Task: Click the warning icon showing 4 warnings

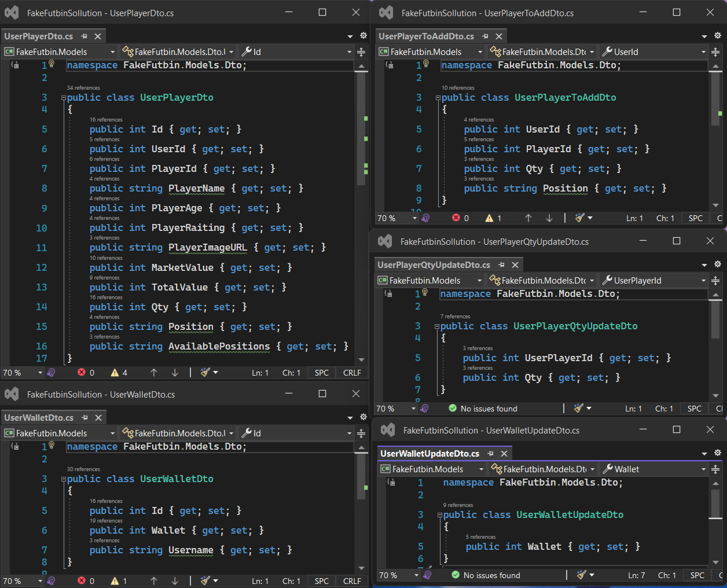Action: click(115, 372)
